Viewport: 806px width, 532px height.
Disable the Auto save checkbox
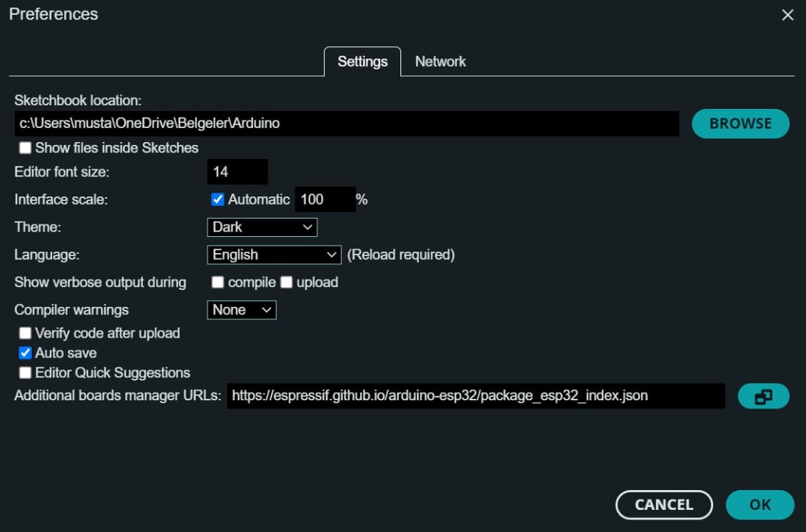click(x=26, y=353)
